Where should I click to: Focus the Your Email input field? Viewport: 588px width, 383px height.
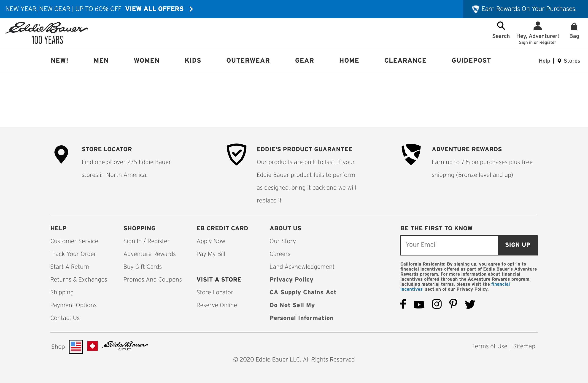449,245
